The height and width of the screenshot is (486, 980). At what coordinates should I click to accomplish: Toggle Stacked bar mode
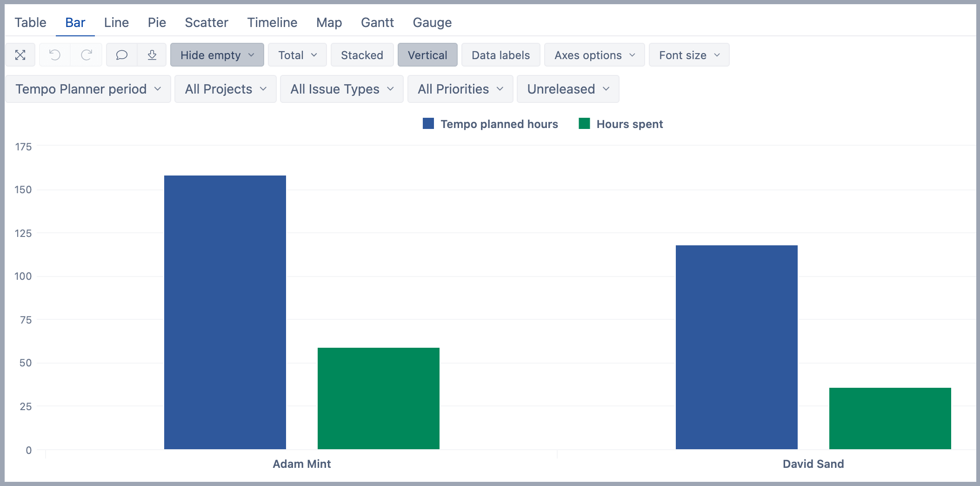[362, 55]
